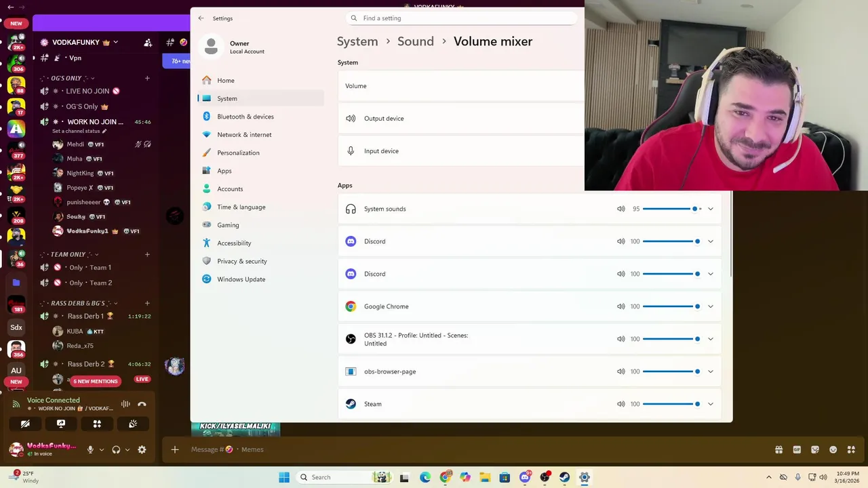Image resolution: width=868 pixels, height=488 pixels.
Task: Click the Find a setting search box
Action: [x=460, y=18]
